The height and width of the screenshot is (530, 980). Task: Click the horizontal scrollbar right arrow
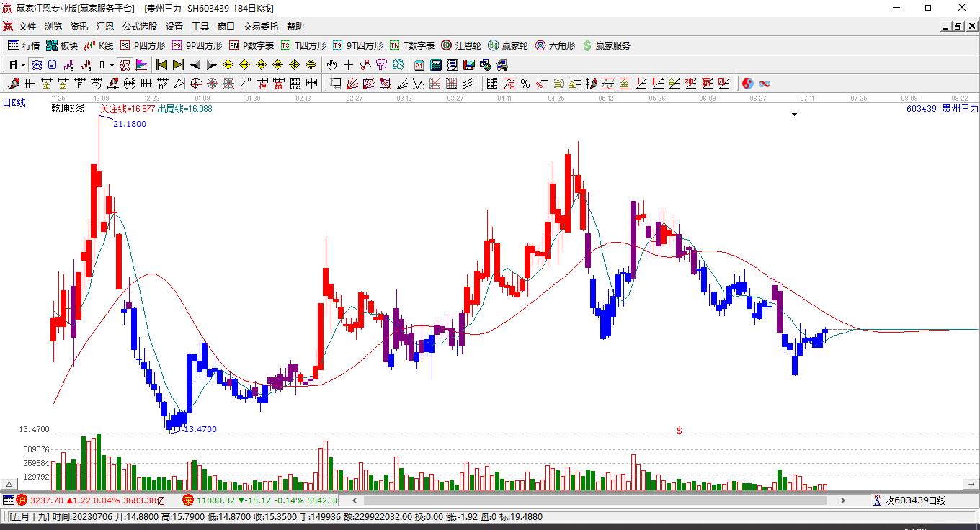843,500
